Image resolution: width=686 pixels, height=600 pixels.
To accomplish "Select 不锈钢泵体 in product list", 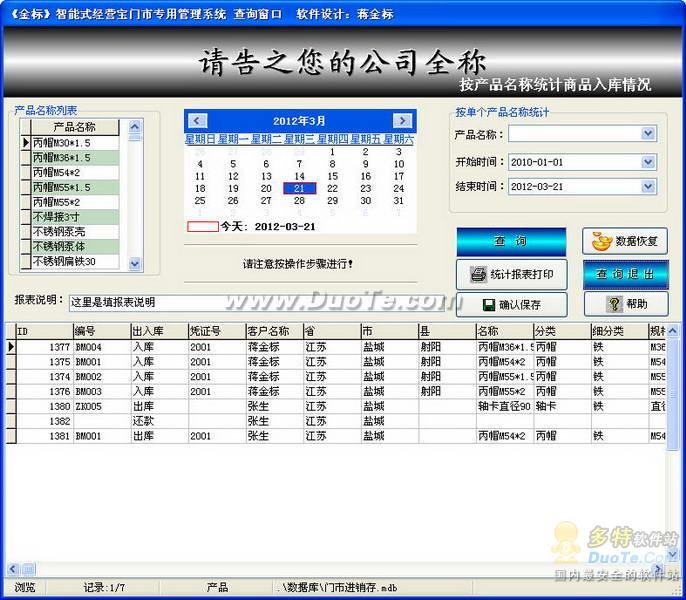I will point(75,246).
